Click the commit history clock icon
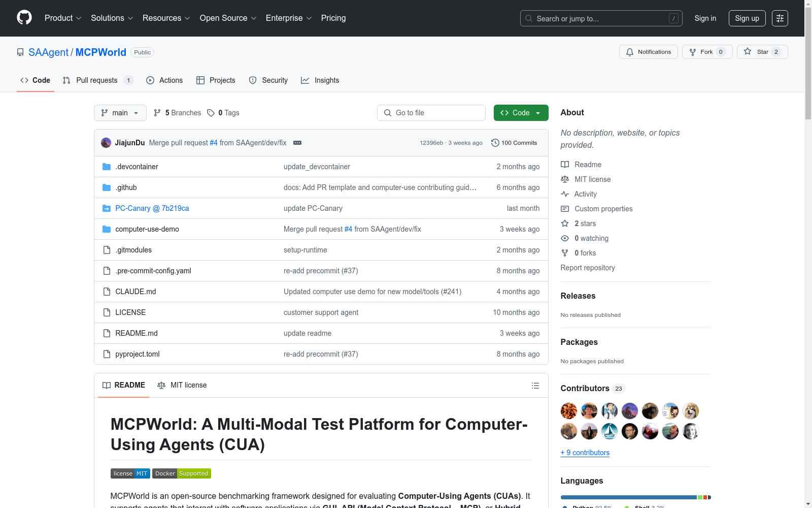 click(495, 143)
